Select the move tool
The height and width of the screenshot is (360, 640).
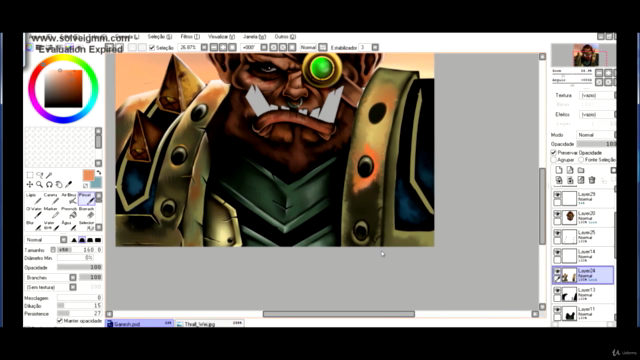point(30,184)
